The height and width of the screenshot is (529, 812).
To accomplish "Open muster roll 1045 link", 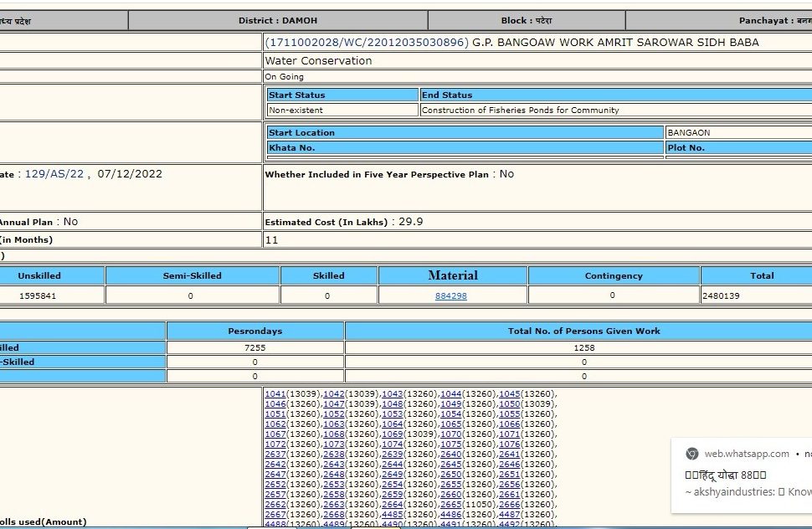I will coord(509,394).
